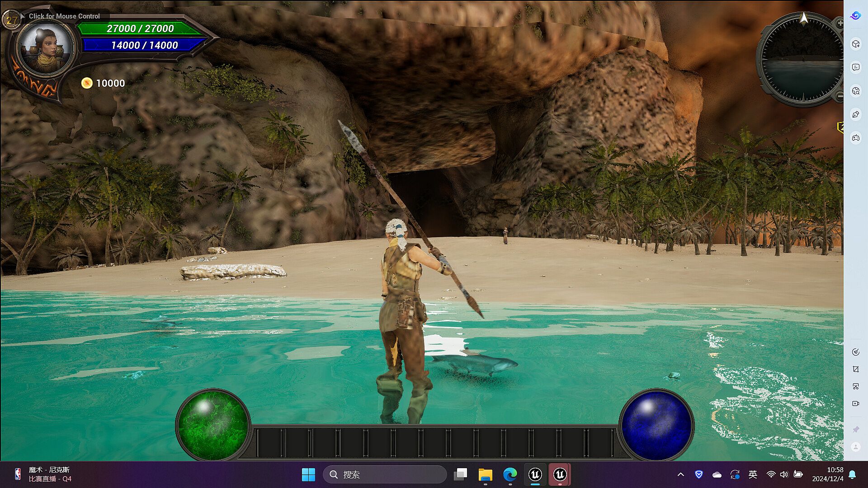Image resolution: width=868 pixels, height=488 pixels.
Task: Toggle the input language indicator 英
Action: [753, 474]
